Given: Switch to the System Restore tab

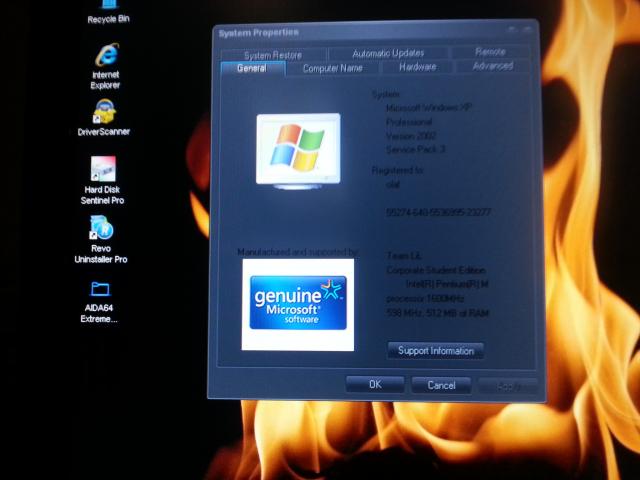Looking at the screenshot, I should 271,54.
